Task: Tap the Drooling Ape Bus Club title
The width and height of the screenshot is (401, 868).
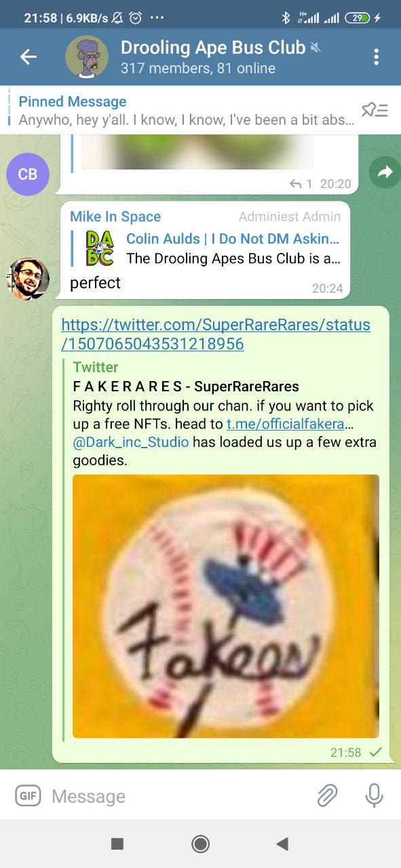Action: coord(213,47)
